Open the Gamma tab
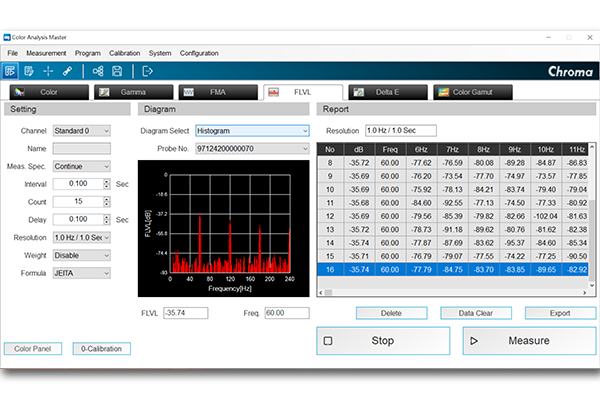 click(x=133, y=92)
